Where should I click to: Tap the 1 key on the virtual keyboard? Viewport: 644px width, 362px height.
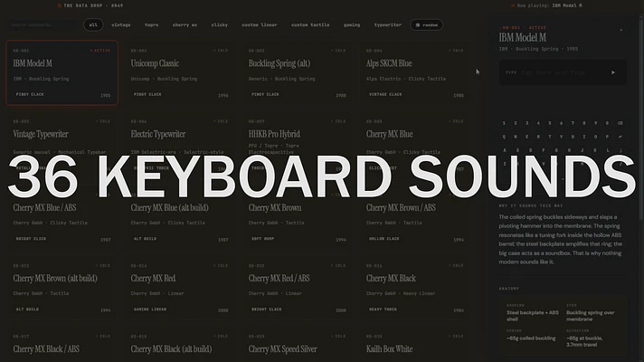pyautogui.click(x=504, y=123)
